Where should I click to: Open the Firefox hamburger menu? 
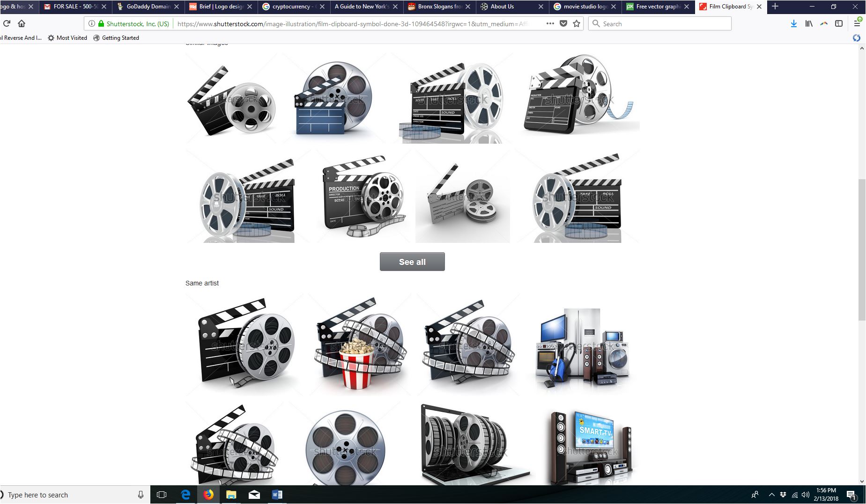tap(857, 24)
